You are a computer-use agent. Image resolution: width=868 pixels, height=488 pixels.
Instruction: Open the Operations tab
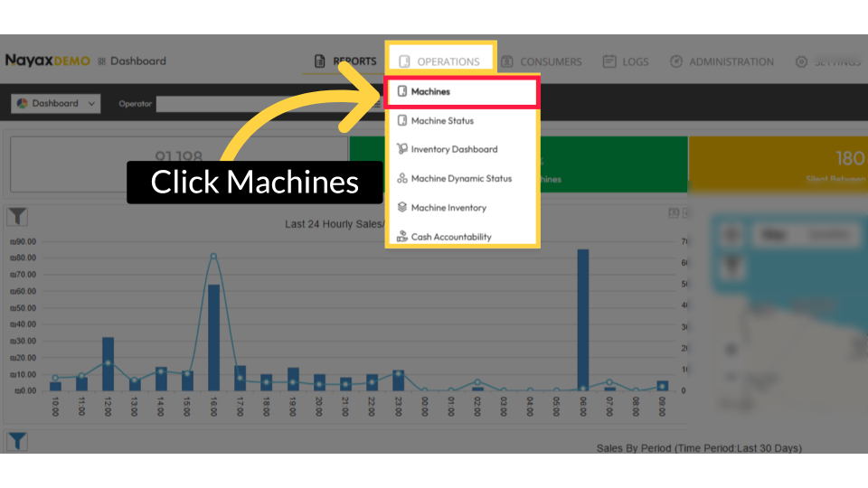pos(440,61)
